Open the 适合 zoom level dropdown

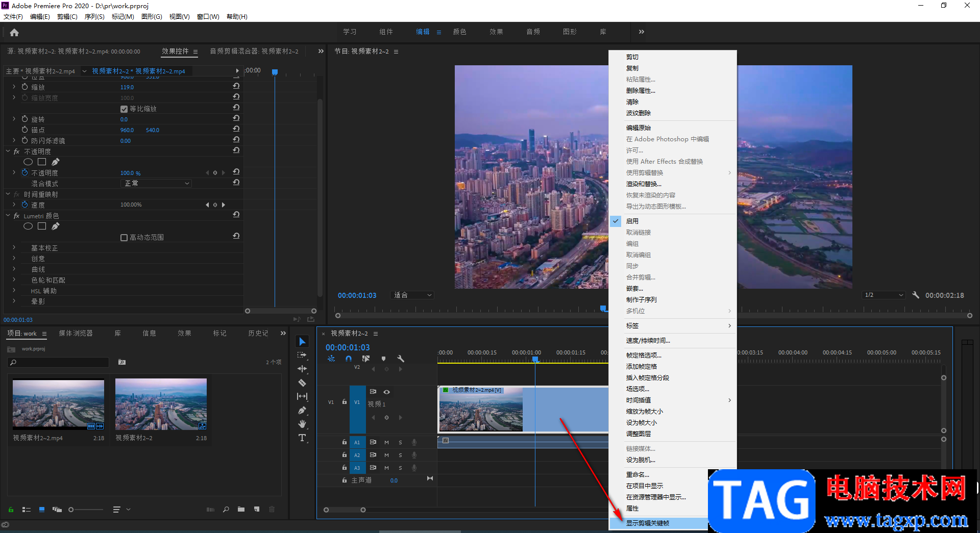pyautogui.click(x=412, y=295)
